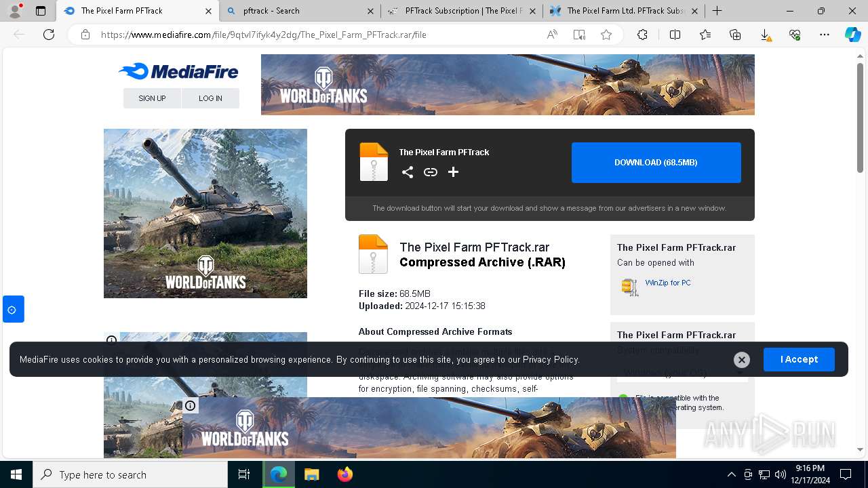Screen dimensions: 868x488
Task: Open Firefox from taskbar
Action: pyautogui.click(x=345, y=474)
